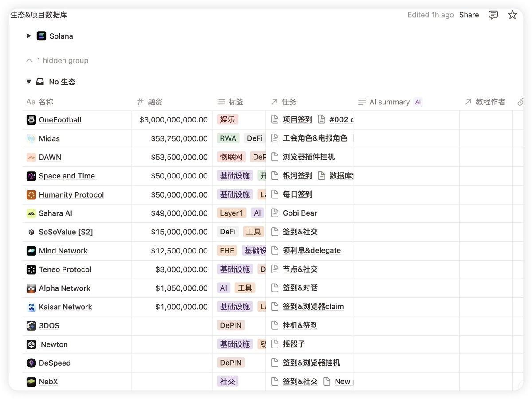532x399 pixels.
Task: Collapse the No 生态 group triangle
Action: (x=29, y=82)
